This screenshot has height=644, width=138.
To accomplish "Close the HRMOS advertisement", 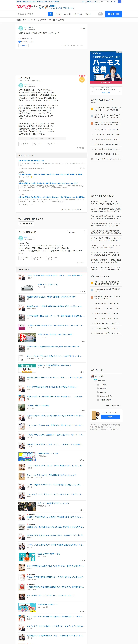I will pos(121,52).
